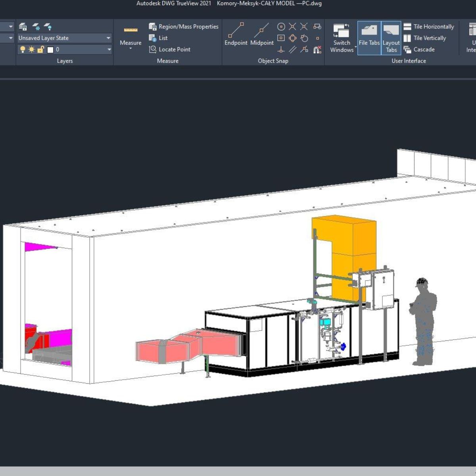Open the Layer Properties icon
This screenshot has width=476, height=476.
pyautogui.click(x=23, y=27)
